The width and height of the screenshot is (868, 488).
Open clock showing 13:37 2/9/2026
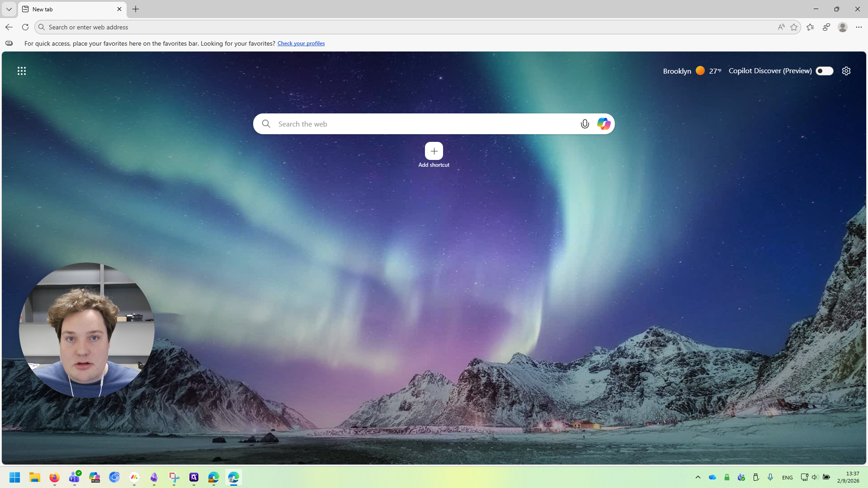(x=849, y=477)
